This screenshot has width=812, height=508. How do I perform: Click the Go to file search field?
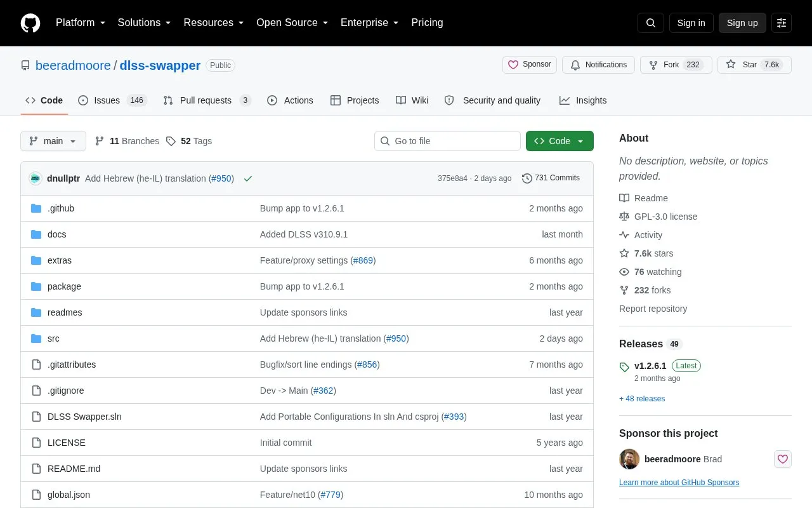[447, 141]
